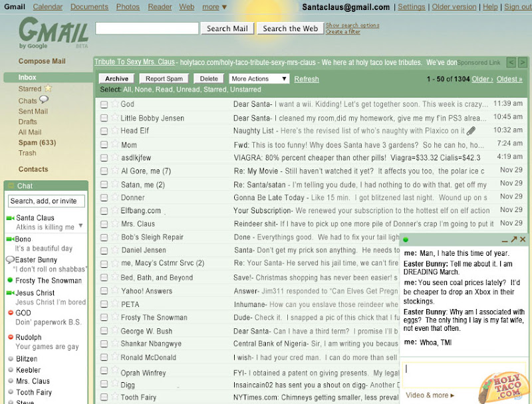Viewport: 532px width, 404px height.
Task: Click GOD's red busy status icon
Action: pyautogui.click(x=11, y=312)
